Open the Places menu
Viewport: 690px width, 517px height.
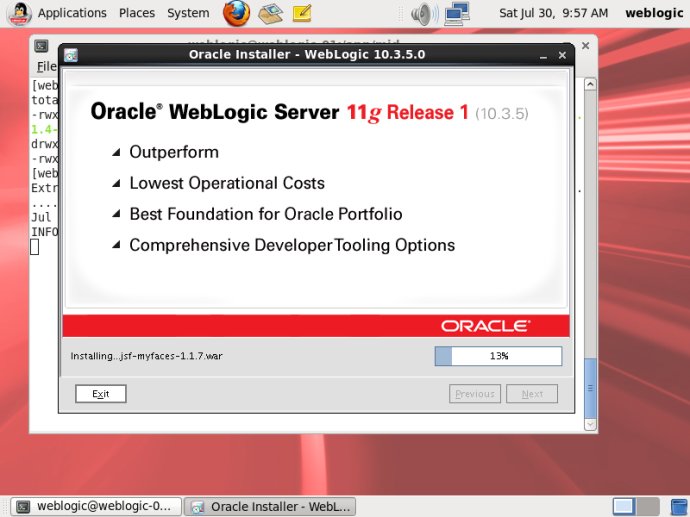[x=137, y=13]
